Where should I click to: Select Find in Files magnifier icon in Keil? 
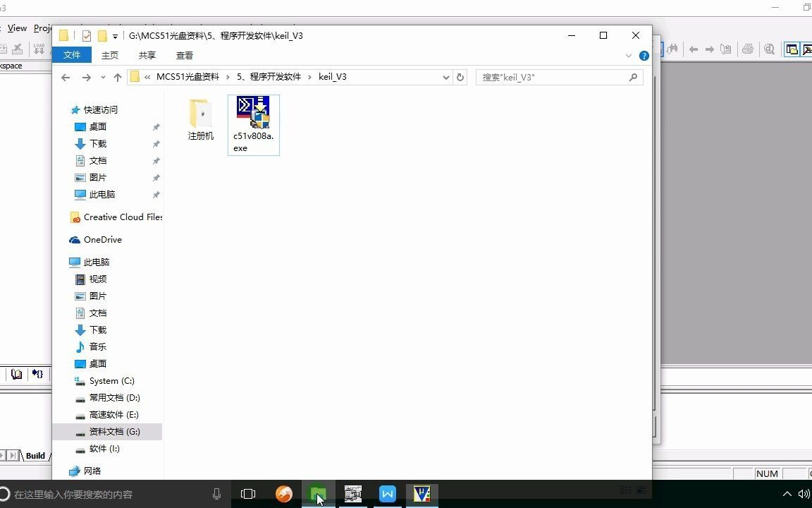pyautogui.click(x=770, y=49)
